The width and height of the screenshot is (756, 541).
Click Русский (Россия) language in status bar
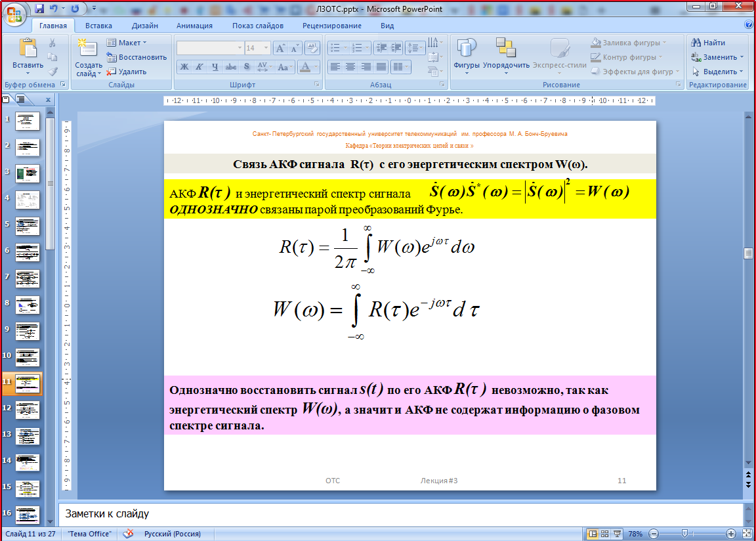[172, 534]
